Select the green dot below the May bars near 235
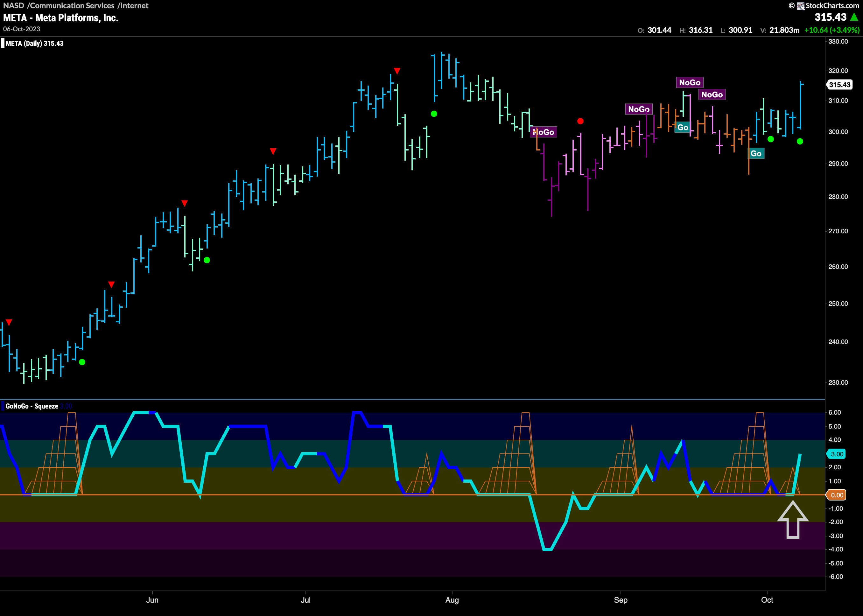 click(x=82, y=362)
